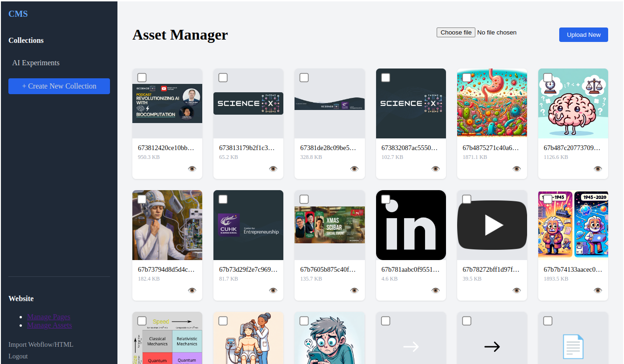Screen dimensions: 624x364
Task: Check the box on black arrow asset
Action: (x=466, y=321)
